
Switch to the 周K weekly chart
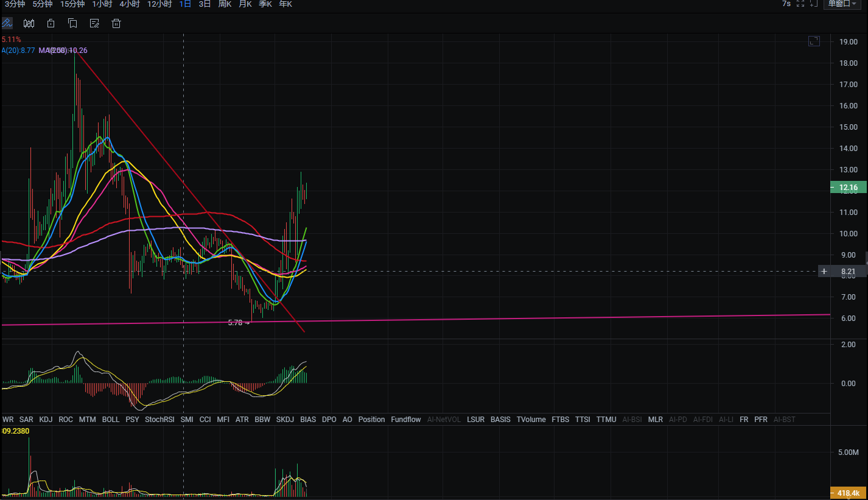pos(225,4)
